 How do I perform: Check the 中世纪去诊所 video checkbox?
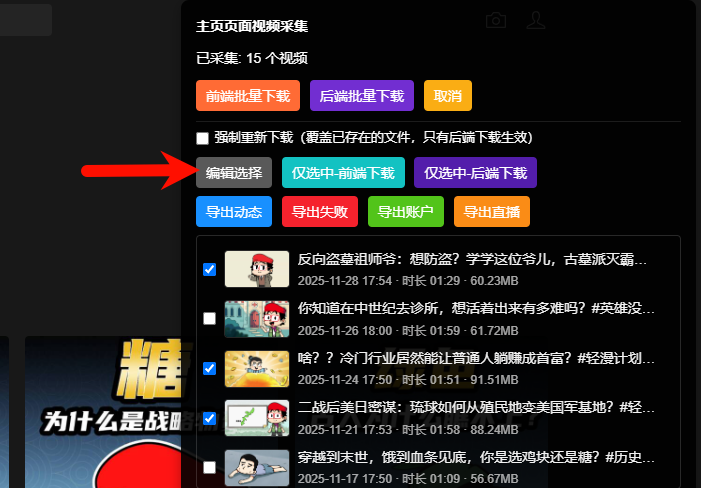pyautogui.click(x=209, y=318)
